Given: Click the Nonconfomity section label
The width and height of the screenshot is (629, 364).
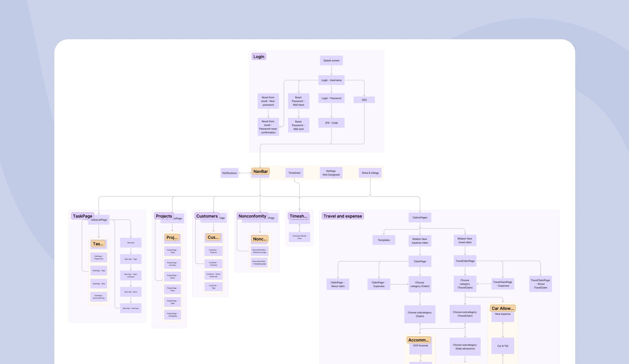Looking at the screenshot, I should pos(252,216).
